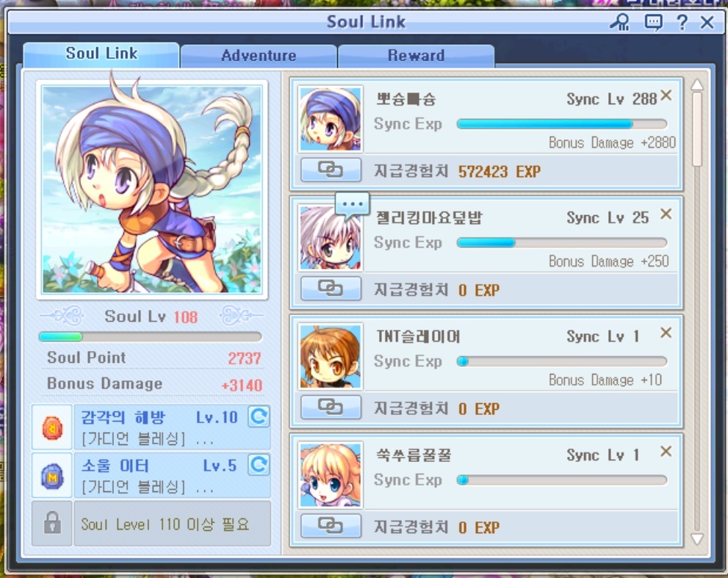Image resolution: width=728 pixels, height=578 pixels.
Task: Refresh the 소울 이터 skill
Action: [x=259, y=464]
